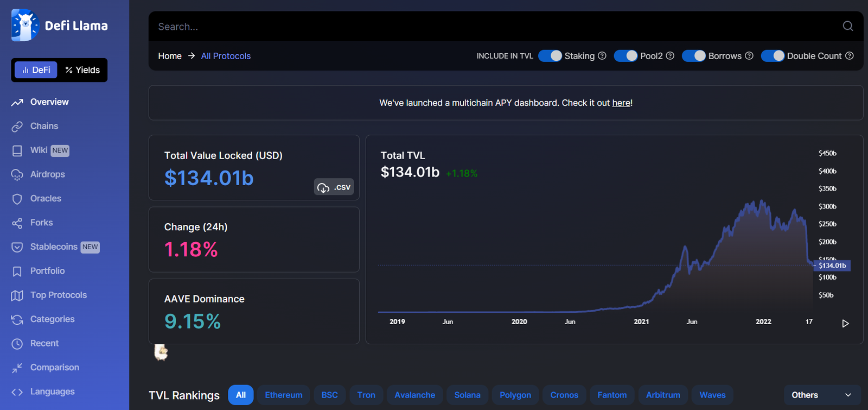Select the BSC chain filter

(x=329, y=395)
